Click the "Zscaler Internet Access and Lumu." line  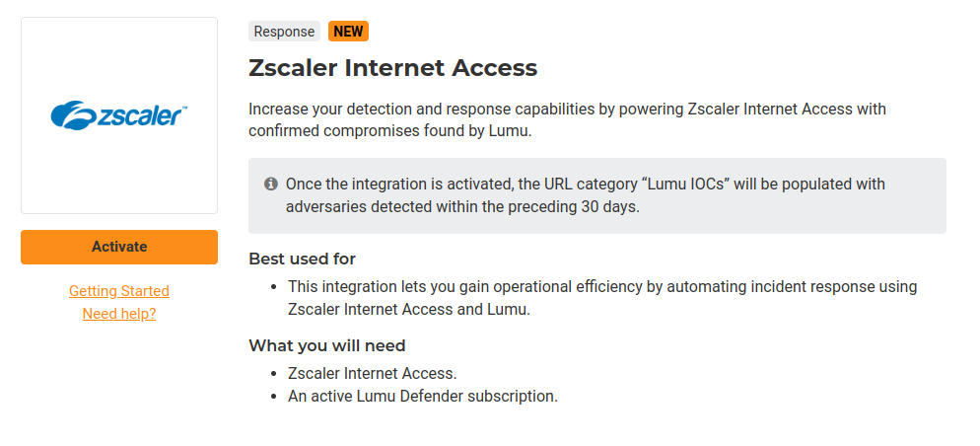click(x=408, y=309)
